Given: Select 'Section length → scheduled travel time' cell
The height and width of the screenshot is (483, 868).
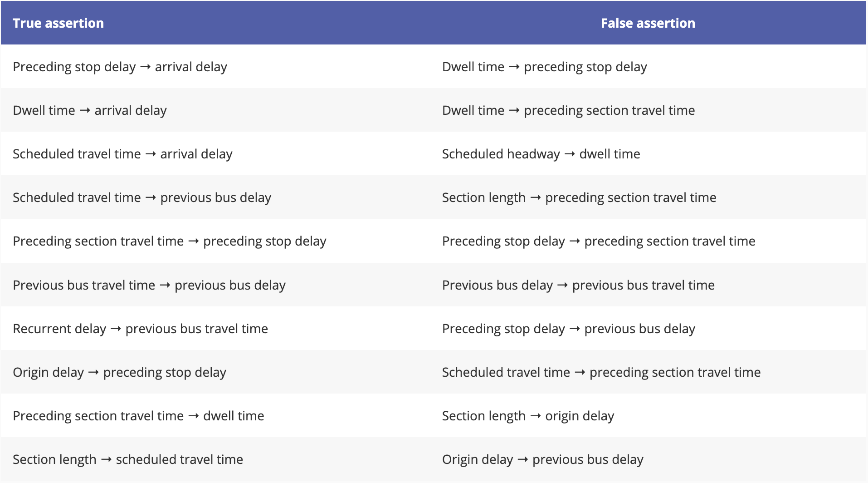Looking at the screenshot, I should (x=128, y=459).
